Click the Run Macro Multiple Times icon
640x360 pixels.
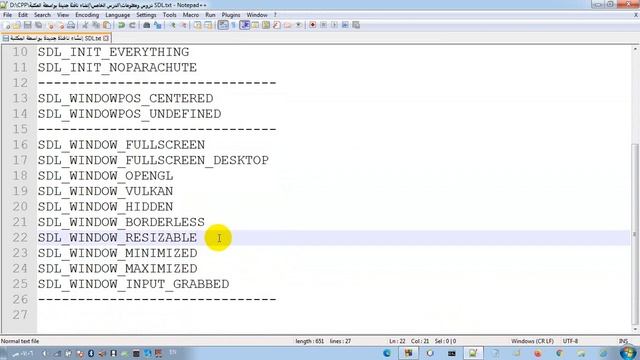[x=345, y=25]
